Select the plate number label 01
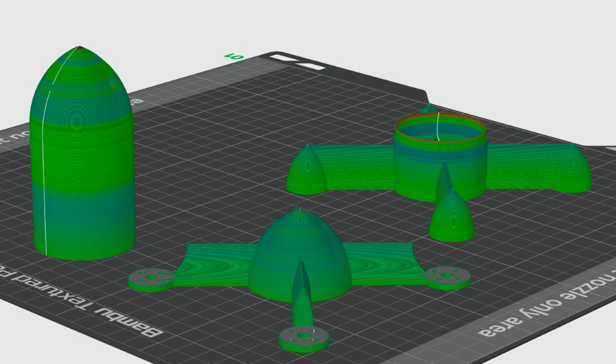616x364 pixels. tap(233, 56)
